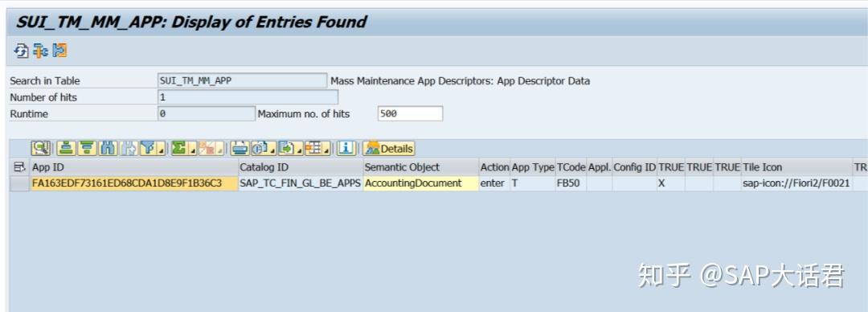Click the Search in Table field SUI_TM_MM_APP

(x=243, y=81)
